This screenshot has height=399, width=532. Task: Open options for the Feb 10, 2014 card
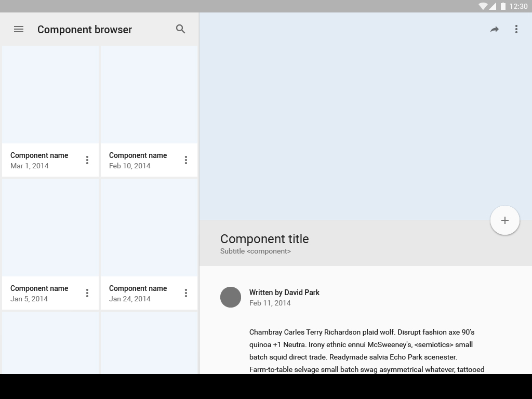pyautogui.click(x=186, y=160)
